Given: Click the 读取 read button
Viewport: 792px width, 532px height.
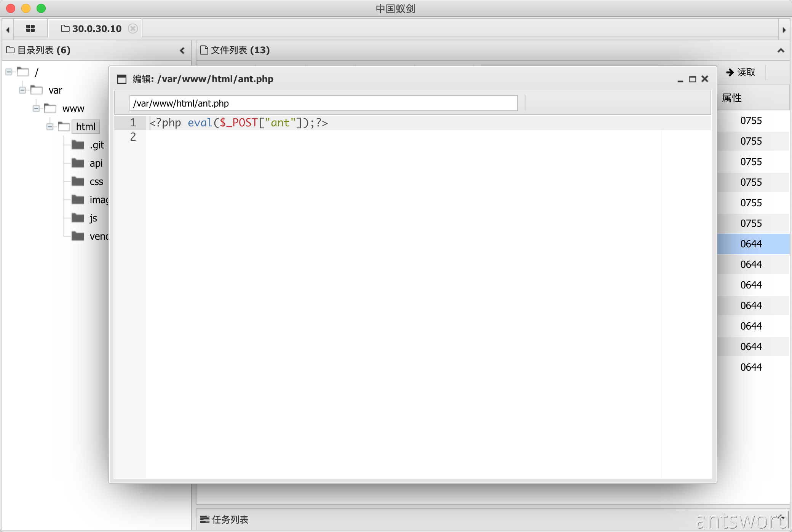Looking at the screenshot, I should tap(741, 72).
